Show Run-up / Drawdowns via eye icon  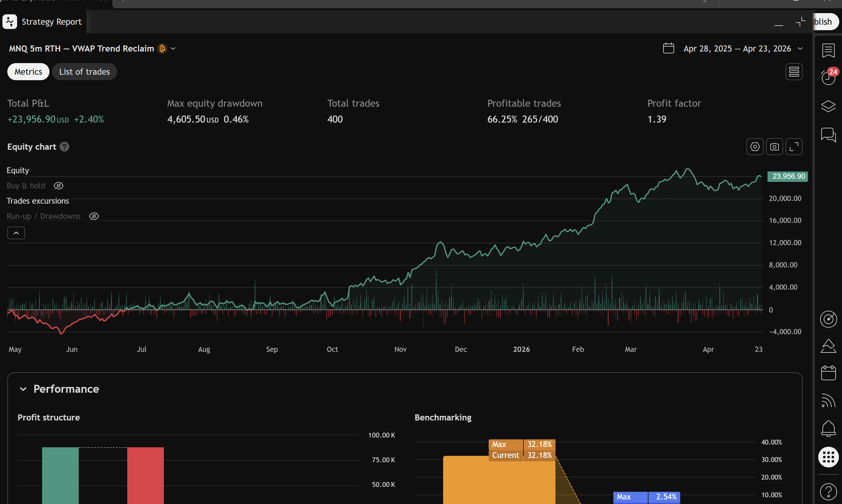[x=94, y=216]
